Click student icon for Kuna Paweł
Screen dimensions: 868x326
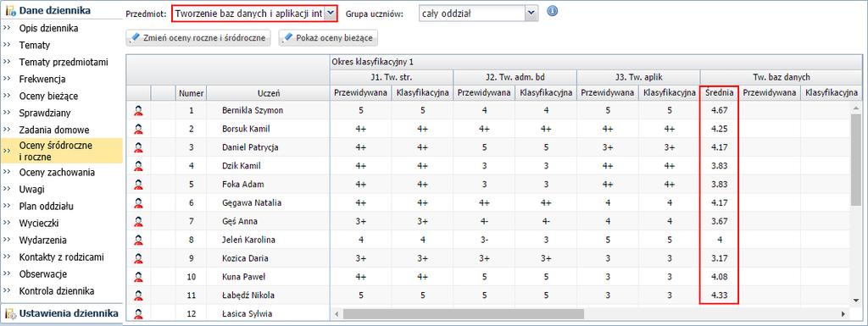[138, 277]
